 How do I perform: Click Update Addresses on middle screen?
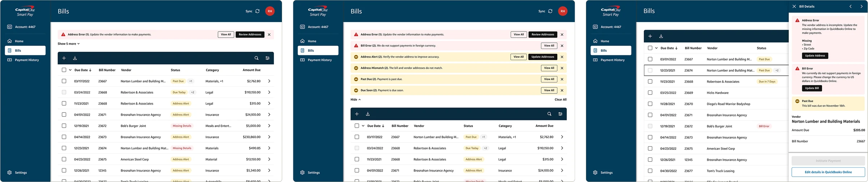[543, 57]
